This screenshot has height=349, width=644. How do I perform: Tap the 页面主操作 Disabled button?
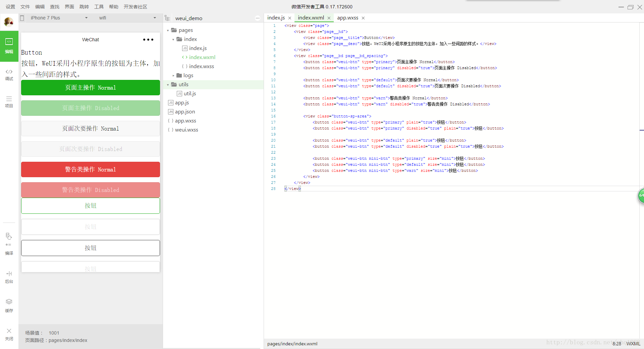tap(91, 108)
